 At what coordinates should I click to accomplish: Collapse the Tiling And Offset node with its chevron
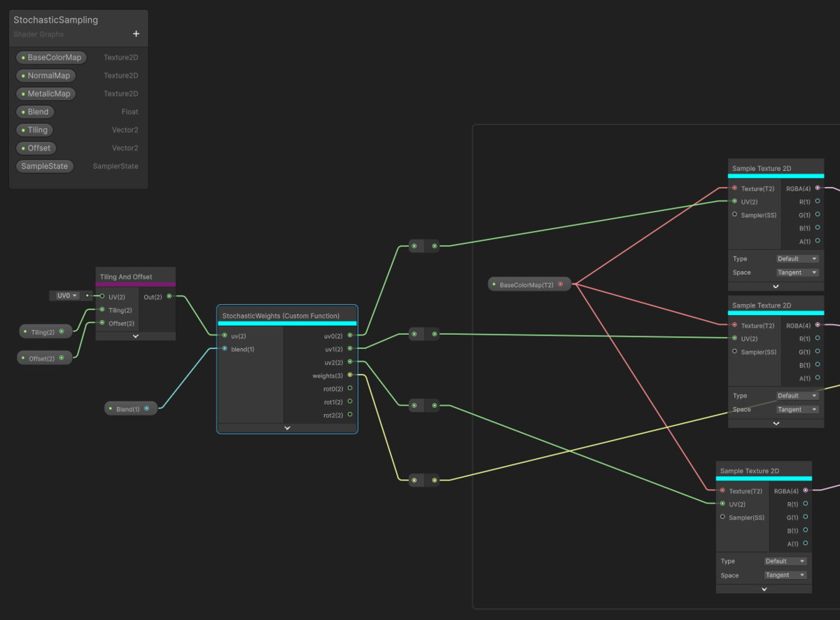point(136,336)
